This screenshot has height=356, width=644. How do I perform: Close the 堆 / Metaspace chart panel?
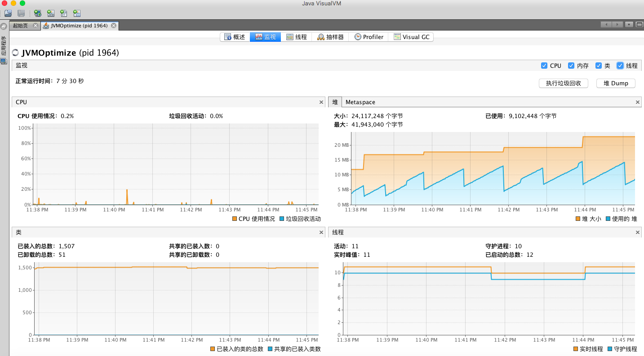click(638, 102)
